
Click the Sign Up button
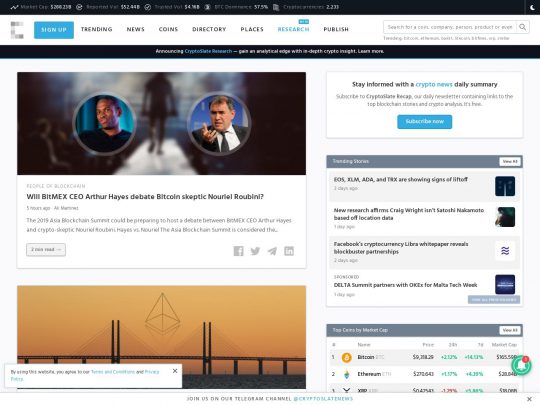(54, 30)
